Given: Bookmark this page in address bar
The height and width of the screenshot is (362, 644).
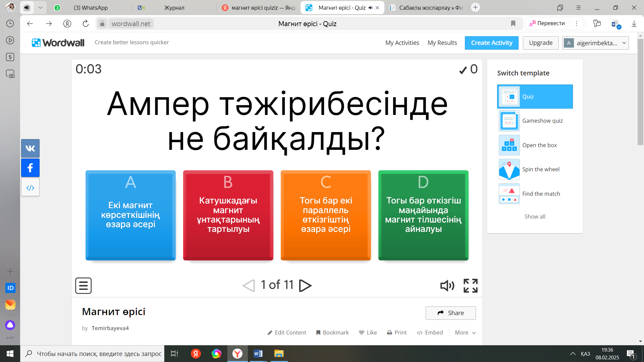Looking at the screenshot, I should pyautogui.click(x=513, y=23).
